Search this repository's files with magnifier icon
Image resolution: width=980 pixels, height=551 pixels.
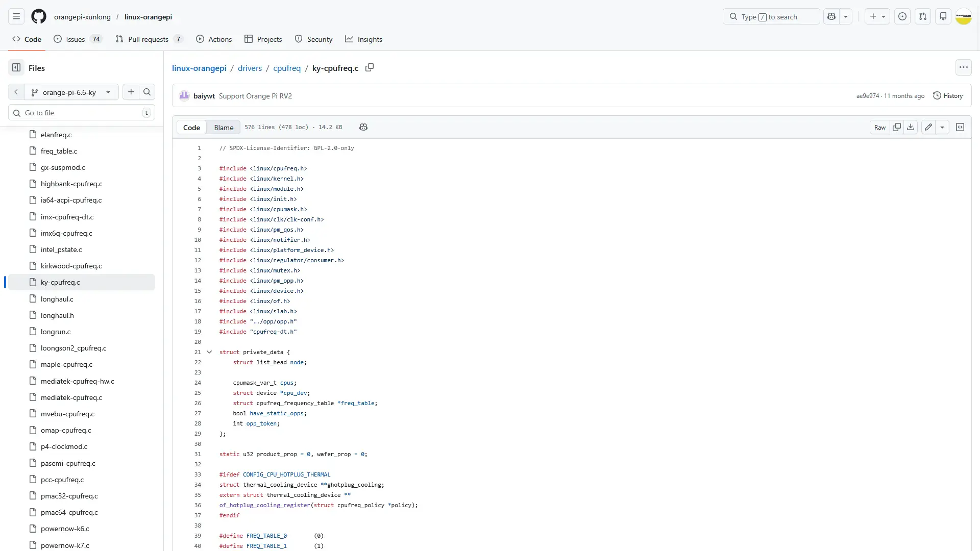point(147,92)
